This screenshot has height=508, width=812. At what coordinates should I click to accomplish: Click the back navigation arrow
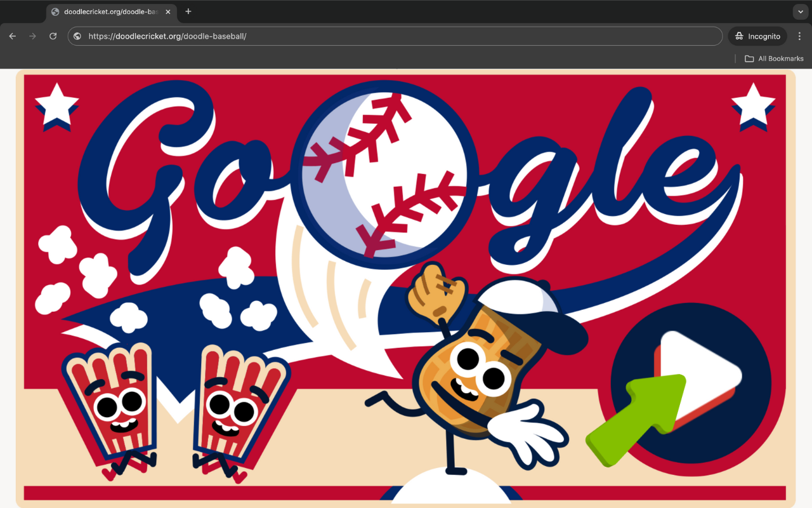point(12,36)
